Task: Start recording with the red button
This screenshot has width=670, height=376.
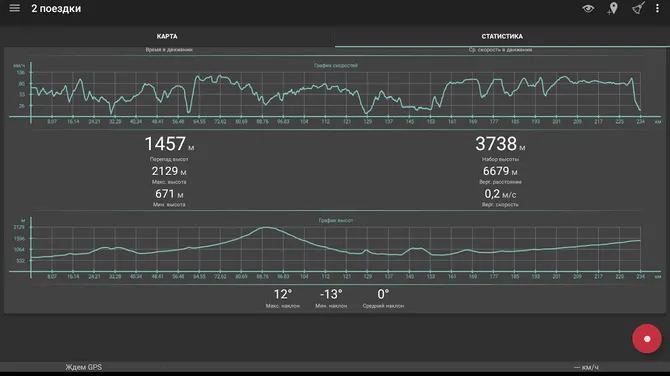Action: point(647,338)
